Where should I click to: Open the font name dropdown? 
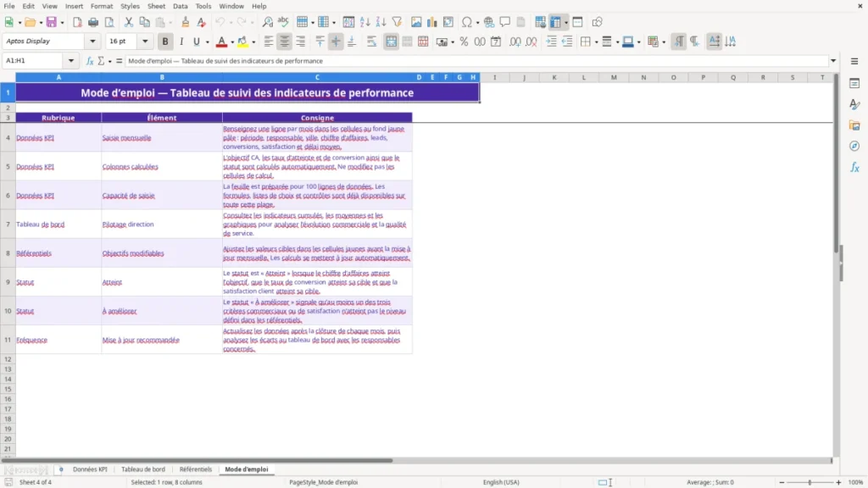pos(92,41)
